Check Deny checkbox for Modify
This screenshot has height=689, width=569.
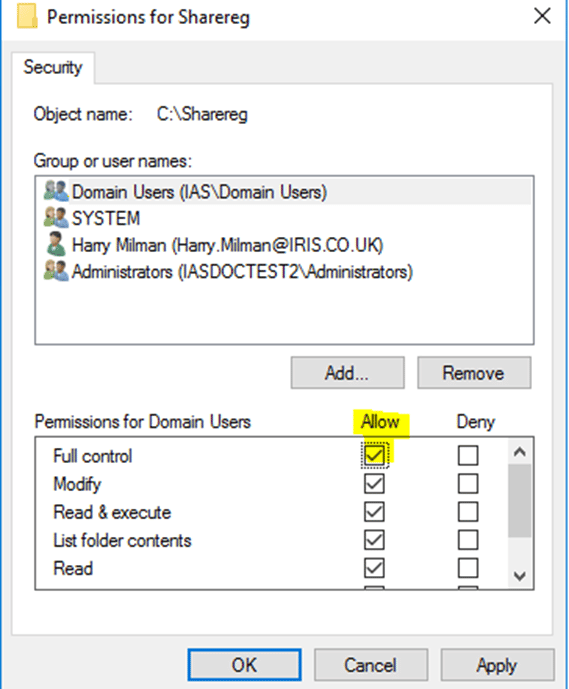click(468, 484)
